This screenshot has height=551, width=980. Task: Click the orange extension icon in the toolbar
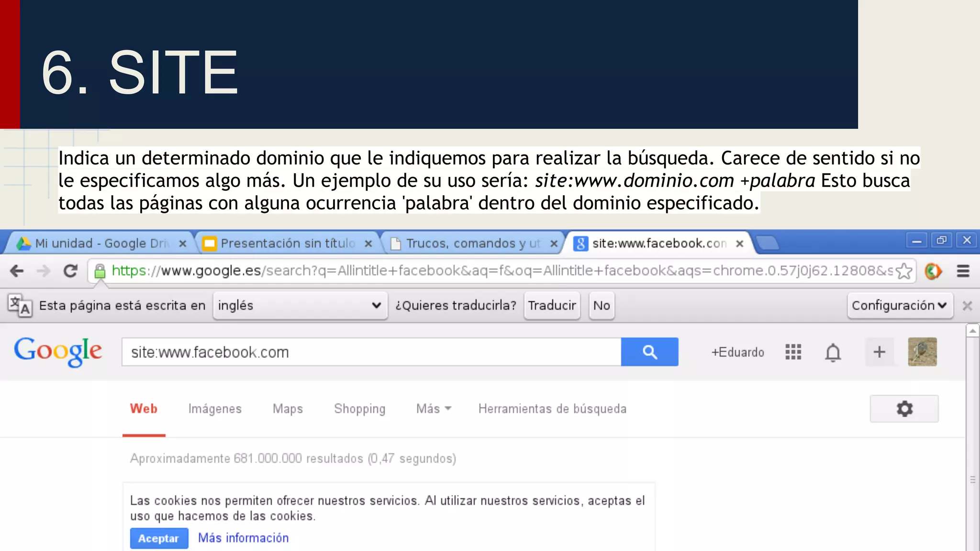coord(933,271)
